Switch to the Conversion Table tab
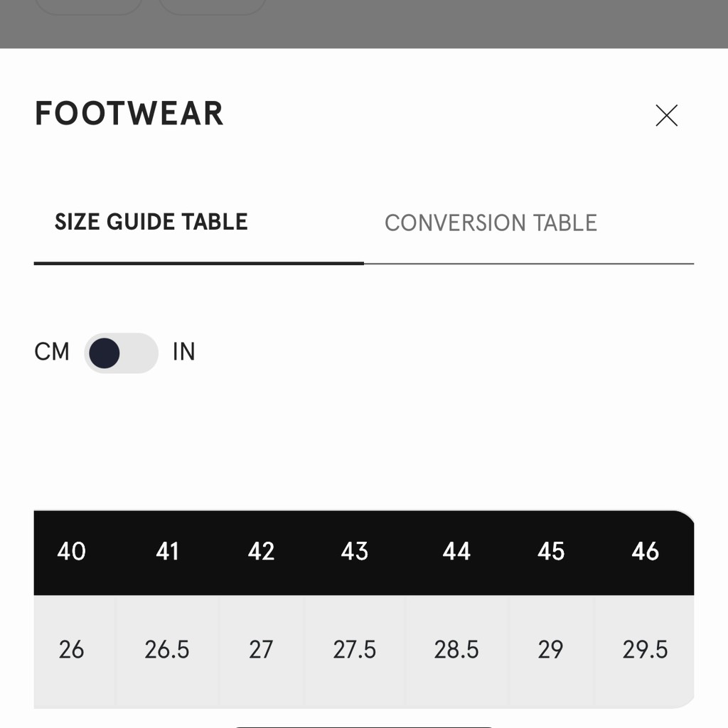 click(x=491, y=223)
